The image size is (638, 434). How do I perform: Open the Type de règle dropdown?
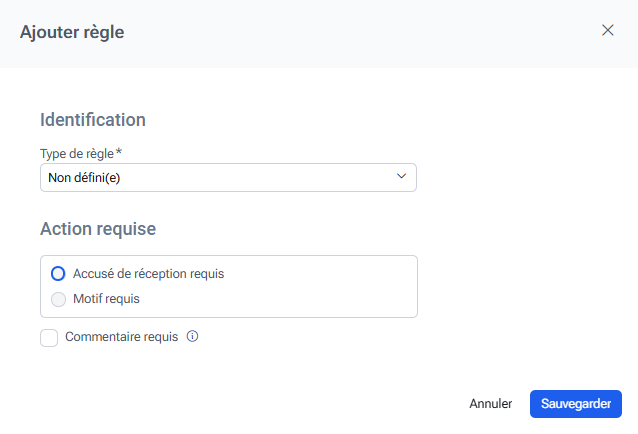pos(228,178)
